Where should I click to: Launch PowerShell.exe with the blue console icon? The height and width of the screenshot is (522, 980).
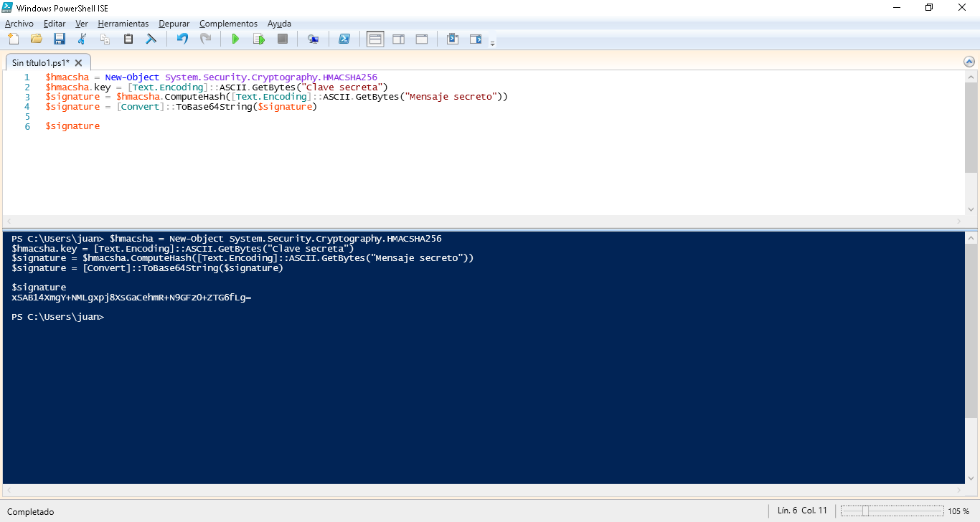(344, 39)
